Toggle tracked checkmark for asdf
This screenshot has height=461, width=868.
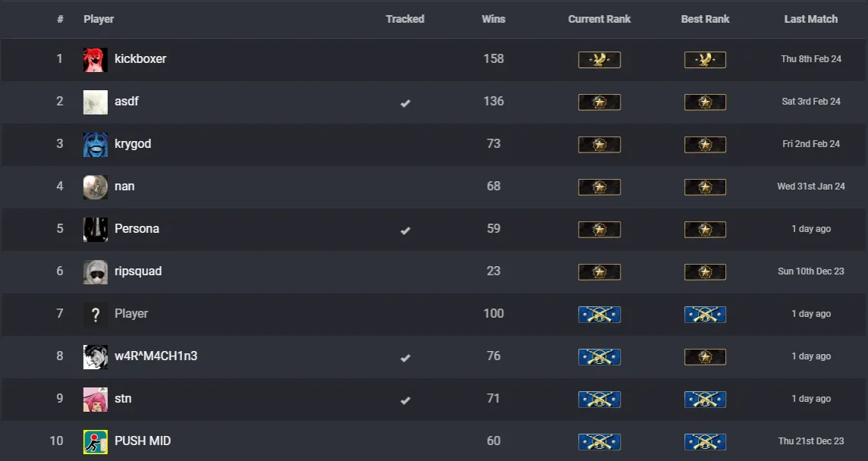(405, 102)
